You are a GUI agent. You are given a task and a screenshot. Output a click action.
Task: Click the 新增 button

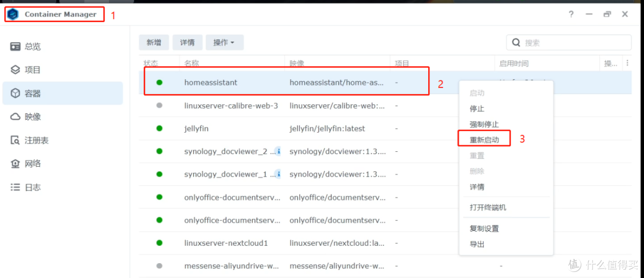point(154,42)
